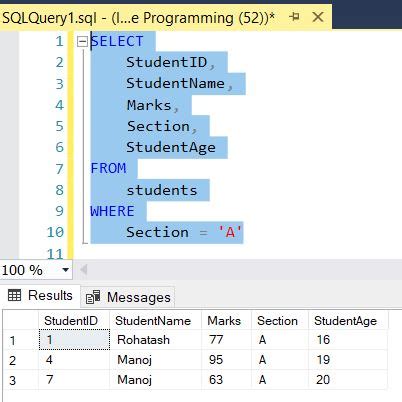Open the 100 % zoom dropdown
The image size is (402, 402).
click(66, 270)
